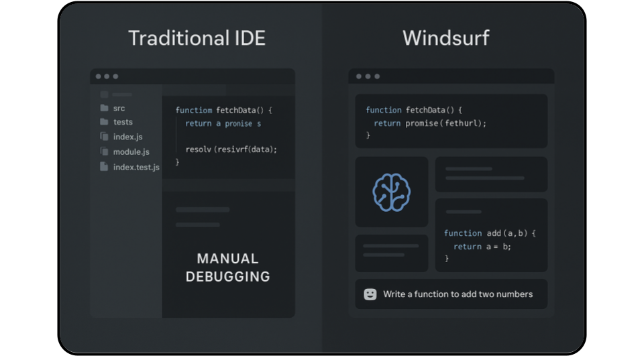This screenshot has width=644, height=362.
Task: Click the module.js file icon
Action: click(104, 152)
